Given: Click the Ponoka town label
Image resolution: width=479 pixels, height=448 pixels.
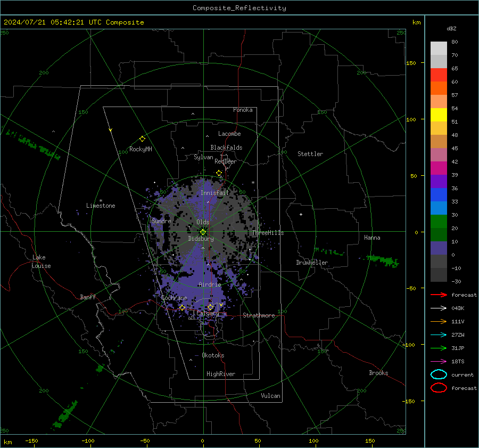Looking at the screenshot, I should click(243, 110).
